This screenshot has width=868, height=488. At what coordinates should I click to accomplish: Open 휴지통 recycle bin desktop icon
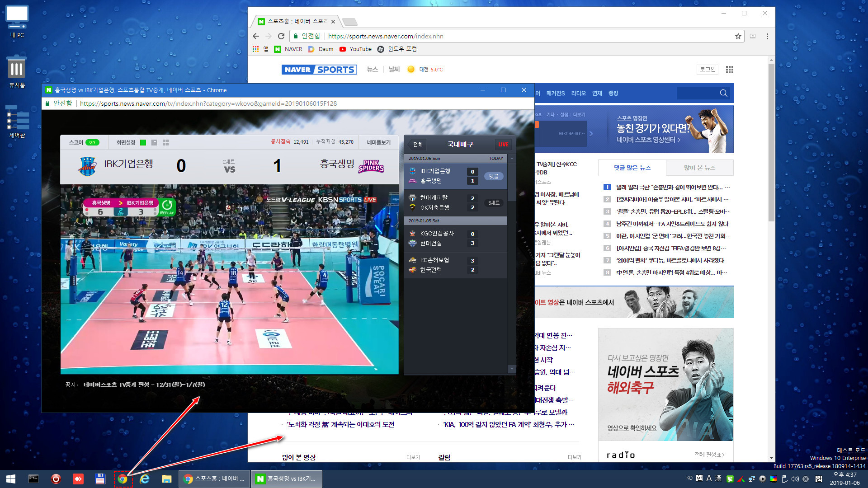[17, 71]
